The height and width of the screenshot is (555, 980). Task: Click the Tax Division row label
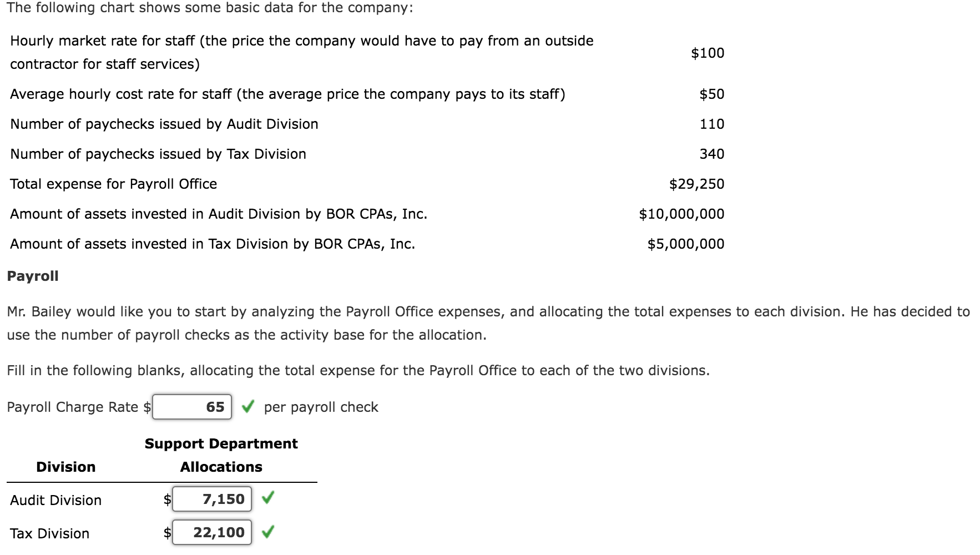click(50, 533)
